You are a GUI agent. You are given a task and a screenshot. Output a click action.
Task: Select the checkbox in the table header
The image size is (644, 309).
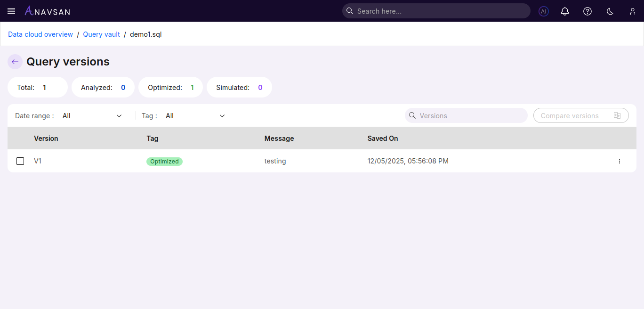point(20,138)
